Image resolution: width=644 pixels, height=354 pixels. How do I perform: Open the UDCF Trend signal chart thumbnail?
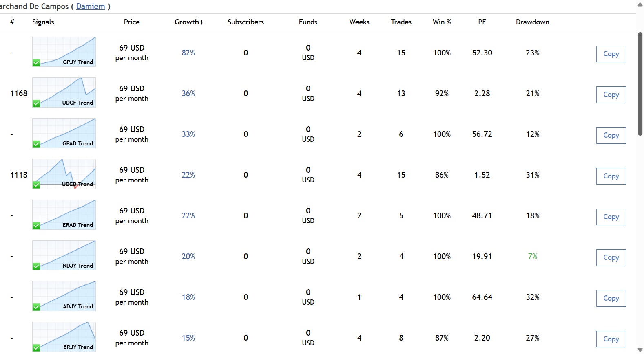click(x=64, y=92)
